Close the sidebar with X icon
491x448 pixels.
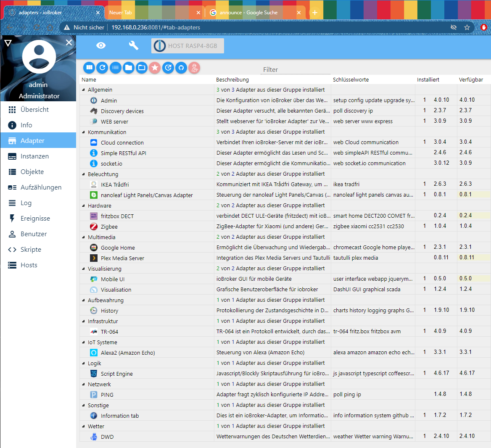[x=69, y=42]
